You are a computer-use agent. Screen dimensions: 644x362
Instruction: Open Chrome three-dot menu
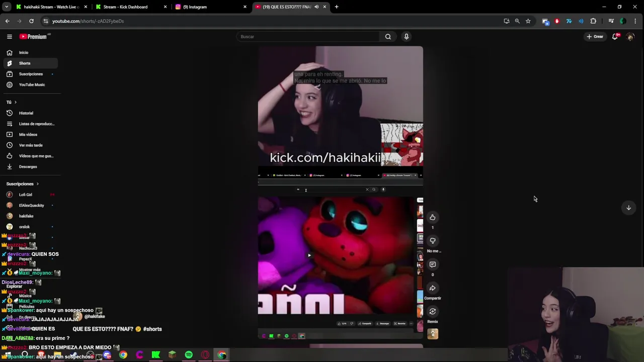coord(635,21)
